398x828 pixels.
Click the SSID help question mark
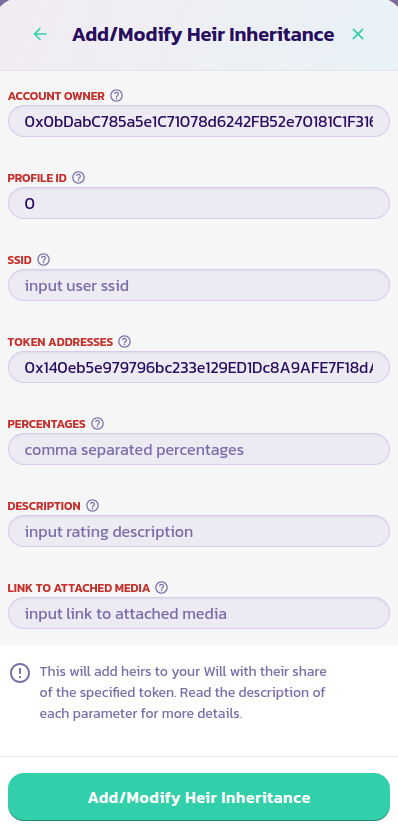(x=44, y=260)
